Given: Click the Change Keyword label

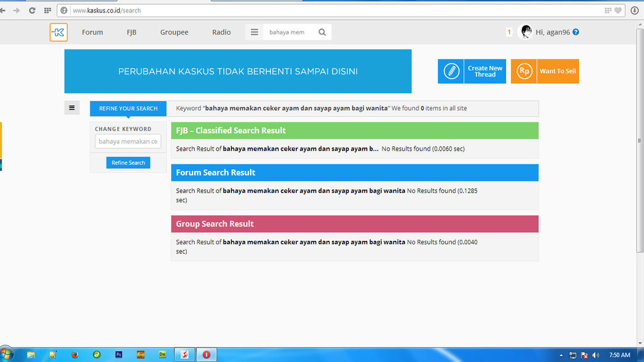Looking at the screenshot, I should [123, 129].
